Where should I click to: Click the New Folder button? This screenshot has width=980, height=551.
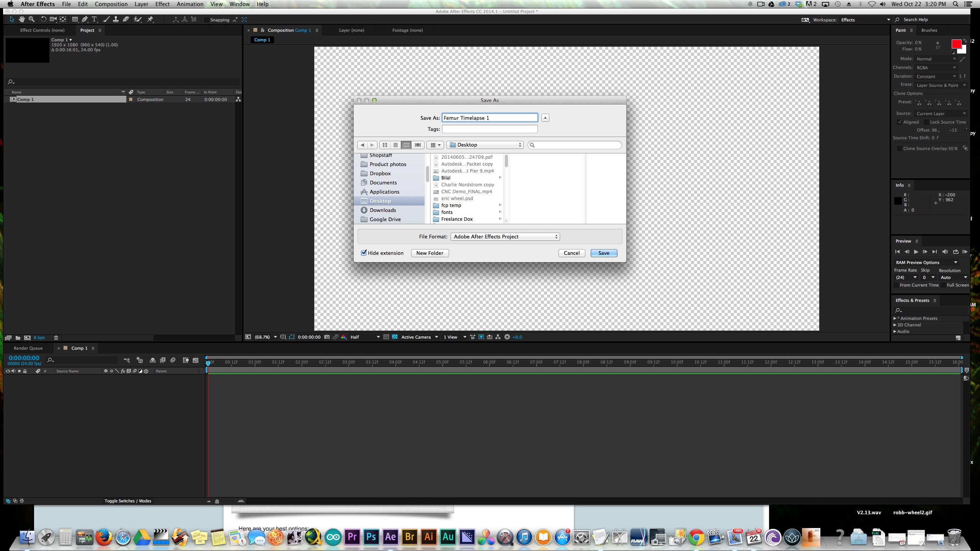(430, 253)
